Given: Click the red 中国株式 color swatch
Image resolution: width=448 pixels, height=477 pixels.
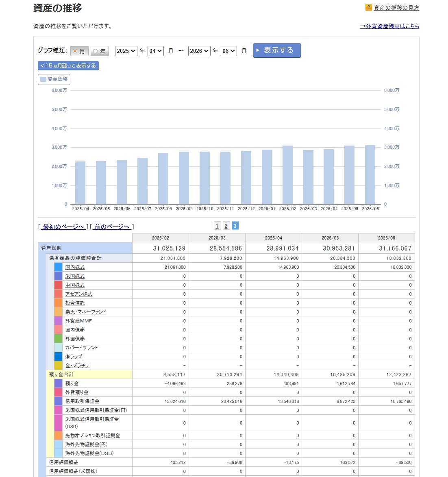Looking at the screenshot, I should pos(59,285).
